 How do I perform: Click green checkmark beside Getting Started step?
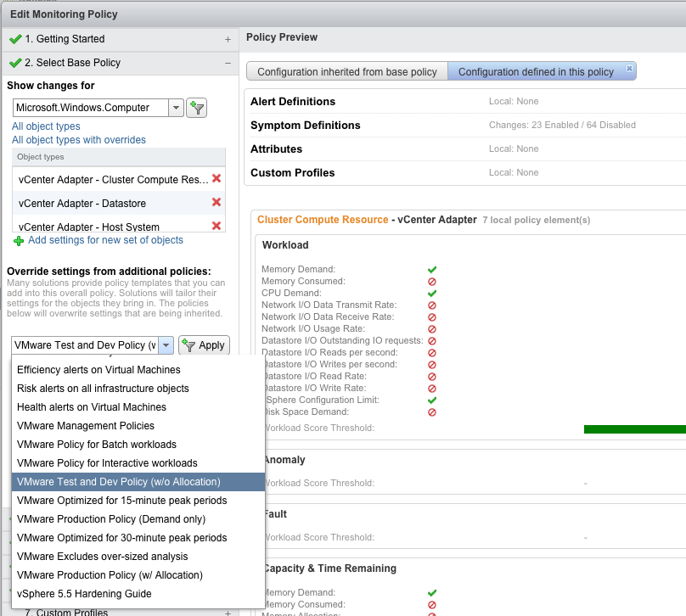coord(14,39)
